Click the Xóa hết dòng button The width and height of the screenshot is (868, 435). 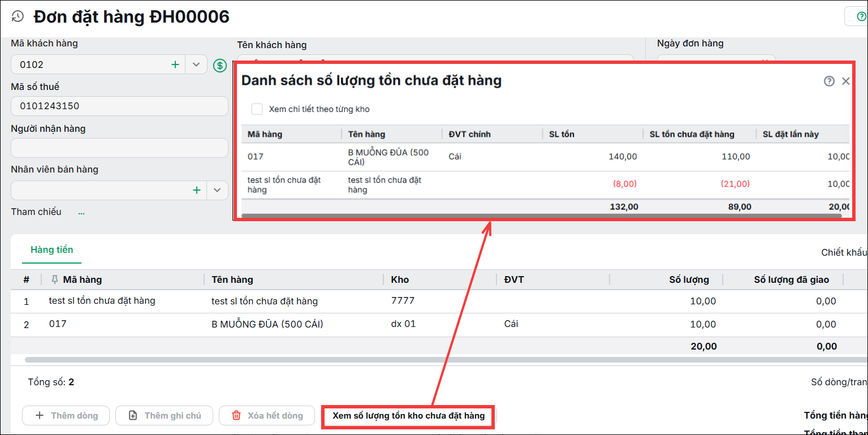click(x=267, y=415)
